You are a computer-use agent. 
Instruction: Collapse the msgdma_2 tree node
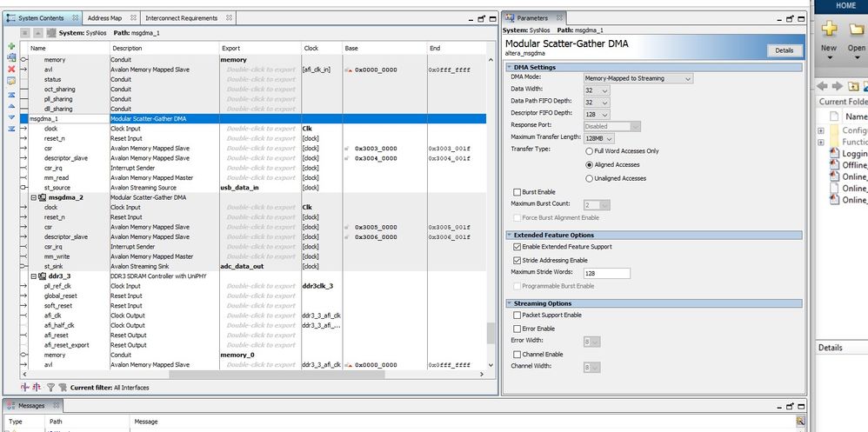coord(33,197)
